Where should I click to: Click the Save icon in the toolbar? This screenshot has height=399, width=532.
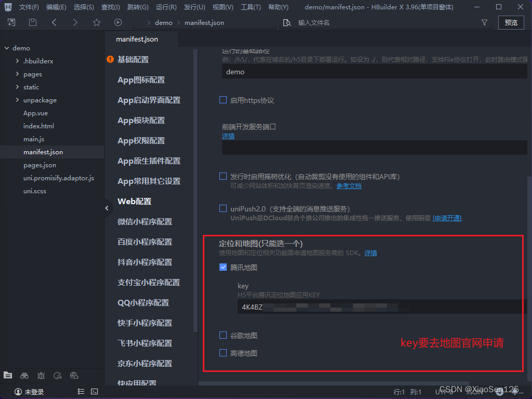(32, 22)
